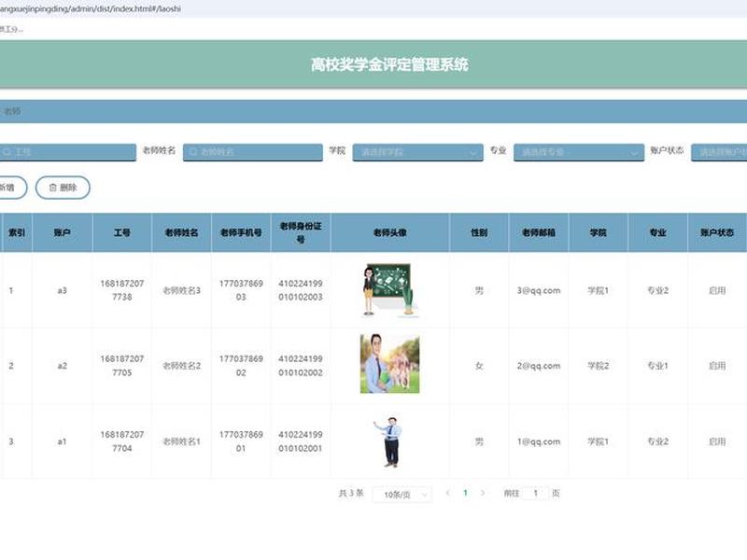The image size is (747, 560).
Task: Click 启用 status in a3 row
Action: coord(717,290)
